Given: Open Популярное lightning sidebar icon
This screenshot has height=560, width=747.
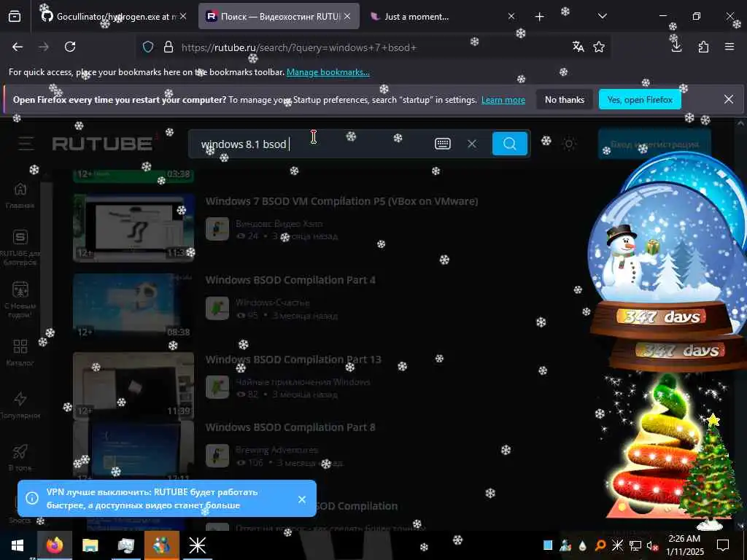Looking at the screenshot, I should point(20,399).
